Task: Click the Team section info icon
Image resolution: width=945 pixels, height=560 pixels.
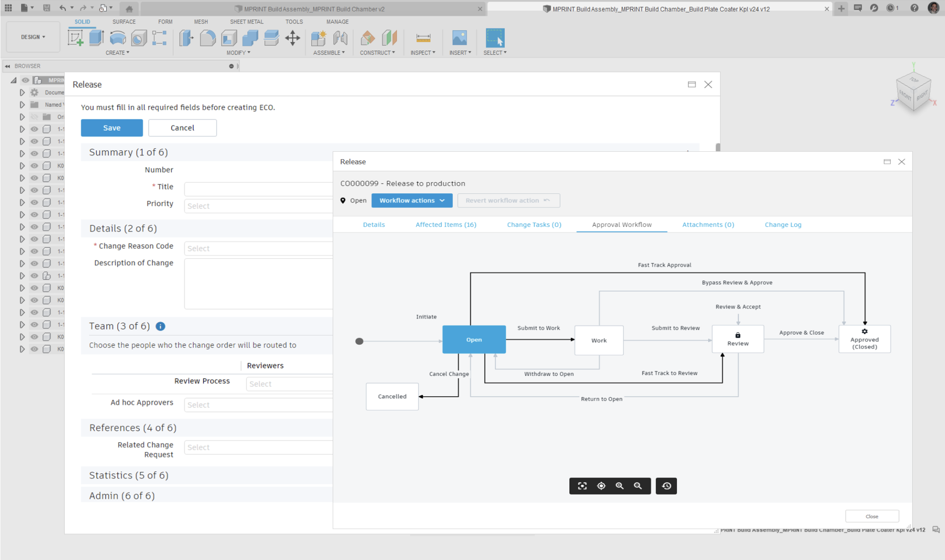Action: pos(160,326)
